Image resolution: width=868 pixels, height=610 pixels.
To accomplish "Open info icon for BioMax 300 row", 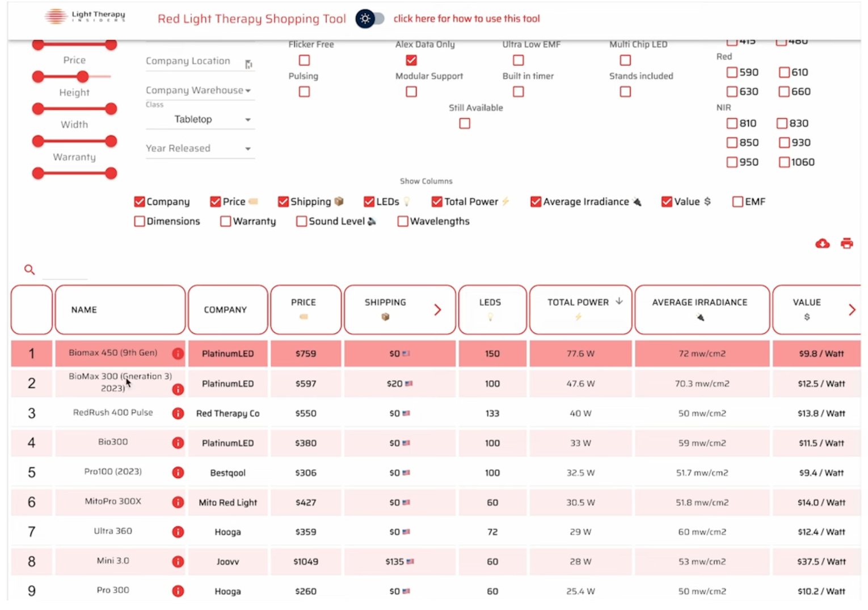I will [178, 389].
